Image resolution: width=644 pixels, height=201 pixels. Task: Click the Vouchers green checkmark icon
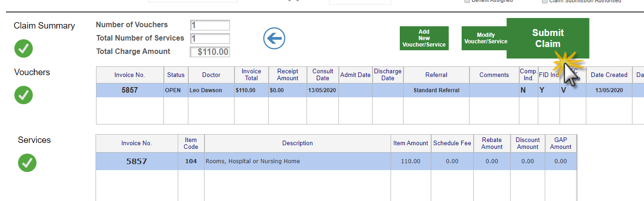tap(24, 95)
